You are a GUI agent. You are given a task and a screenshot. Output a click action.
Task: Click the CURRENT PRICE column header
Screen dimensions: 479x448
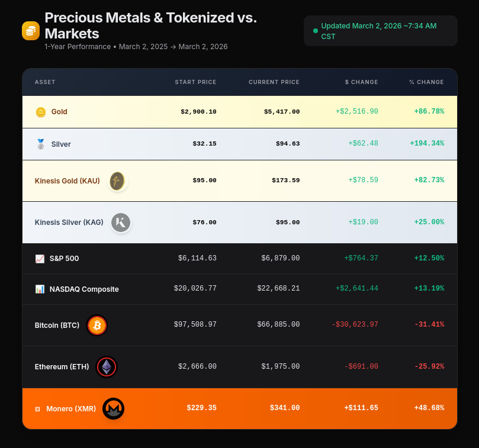click(274, 82)
